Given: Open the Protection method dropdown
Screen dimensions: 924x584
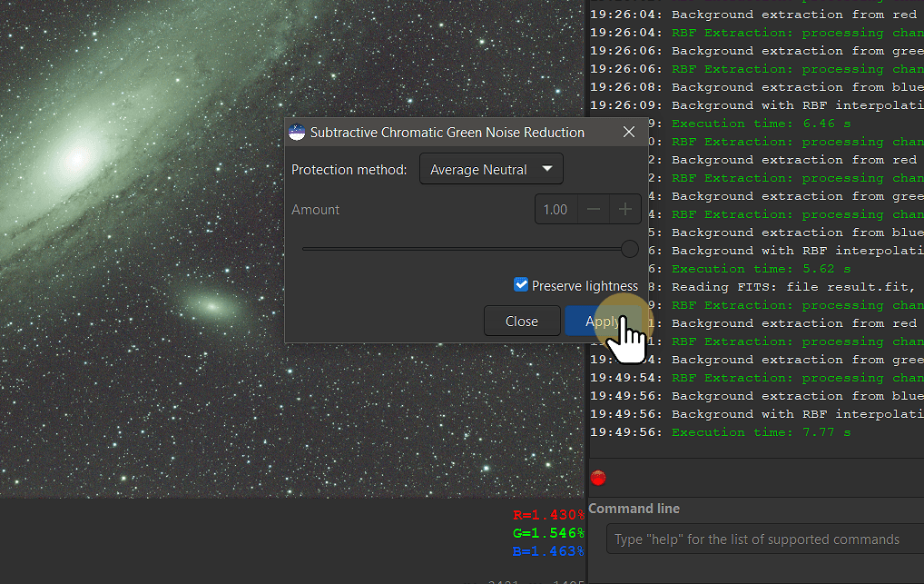Looking at the screenshot, I should pyautogui.click(x=491, y=169).
